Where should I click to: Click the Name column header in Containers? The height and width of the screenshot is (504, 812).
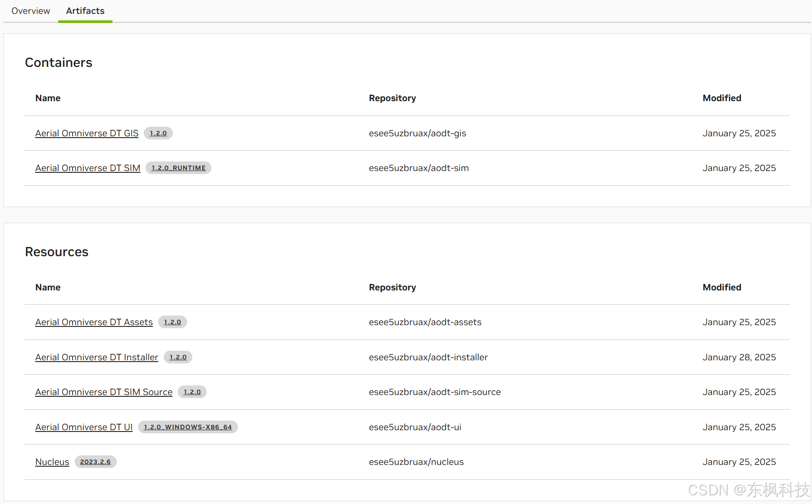[x=48, y=98]
